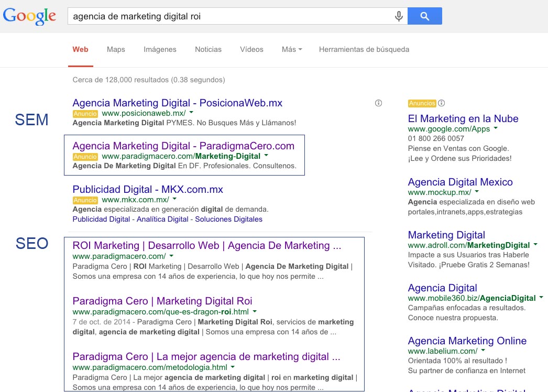Open dropdown arrow beside www.mkx.com.mx/
This screenshot has height=392, width=548.
(x=174, y=199)
